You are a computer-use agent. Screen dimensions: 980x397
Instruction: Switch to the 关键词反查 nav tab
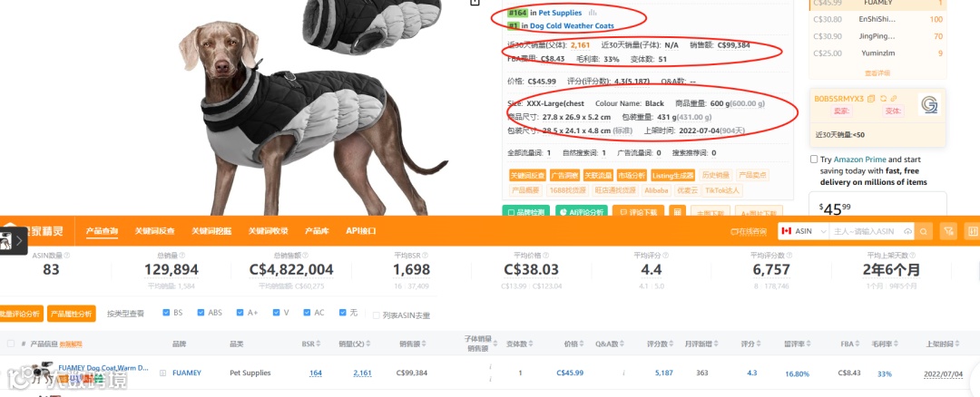[155, 231]
